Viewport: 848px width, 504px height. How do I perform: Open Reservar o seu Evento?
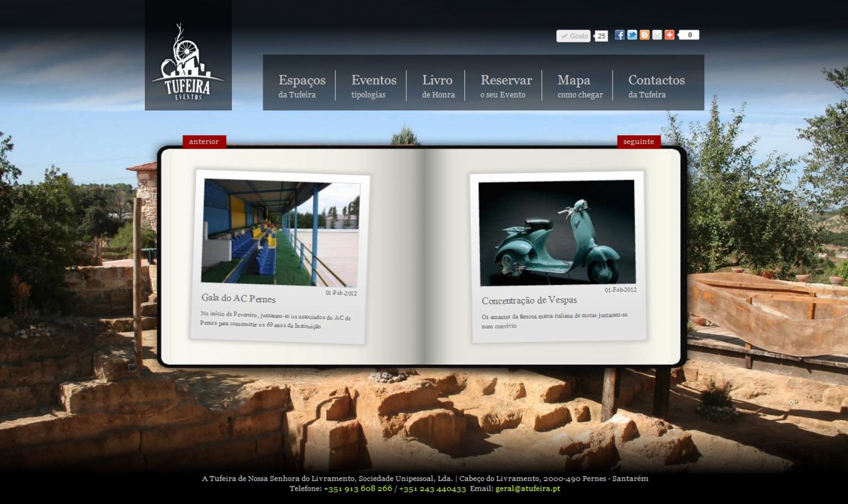(x=506, y=86)
